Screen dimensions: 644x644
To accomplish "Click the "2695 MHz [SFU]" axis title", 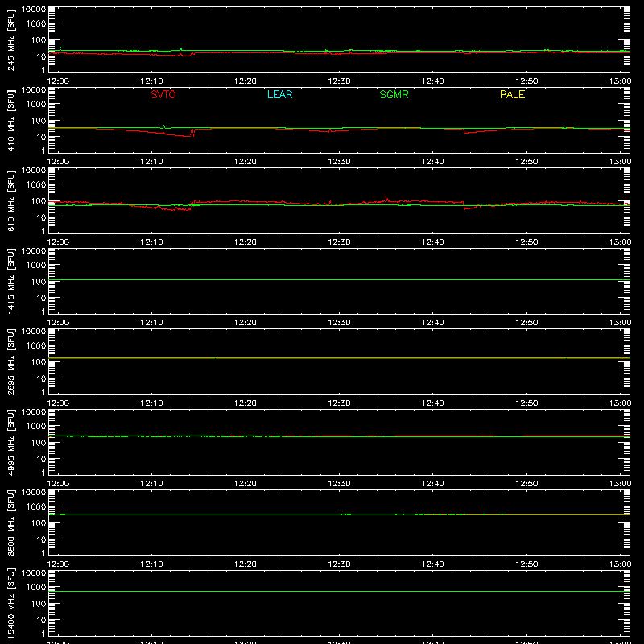I will pyautogui.click(x=10, y=361).
